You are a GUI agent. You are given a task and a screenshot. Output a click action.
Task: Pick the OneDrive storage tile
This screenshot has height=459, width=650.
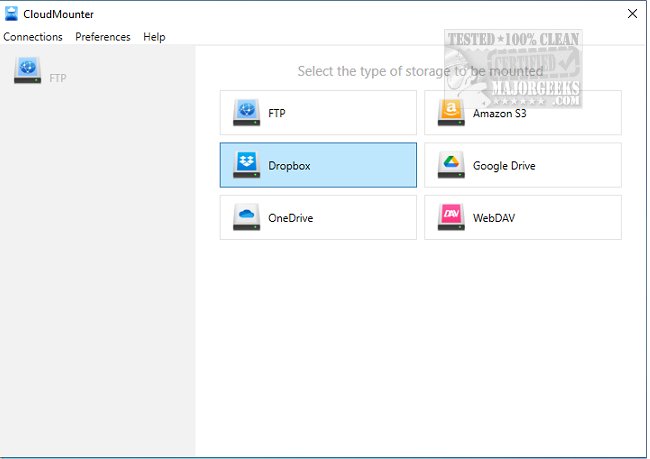(x=318, y=217)
